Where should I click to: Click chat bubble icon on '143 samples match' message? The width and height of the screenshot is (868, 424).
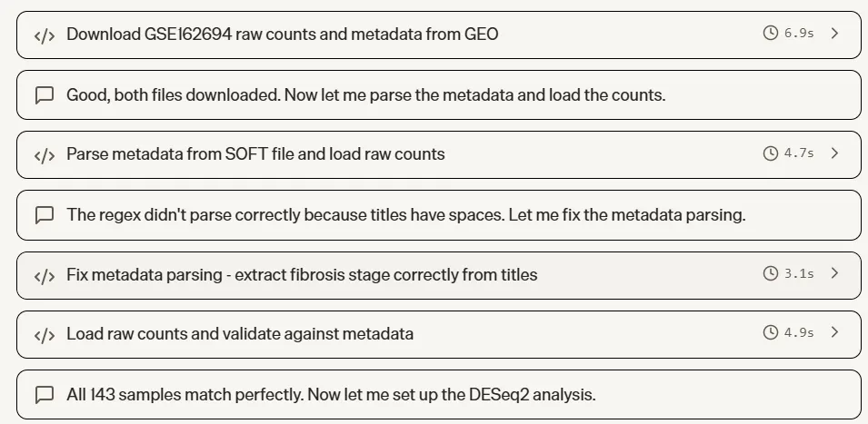(x=45, y=395)
